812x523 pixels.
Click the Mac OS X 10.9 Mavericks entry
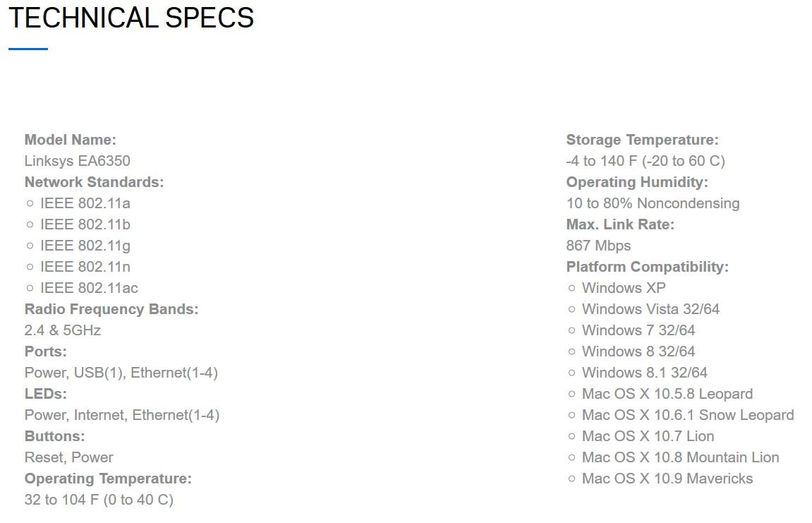[x=667, y=479]
